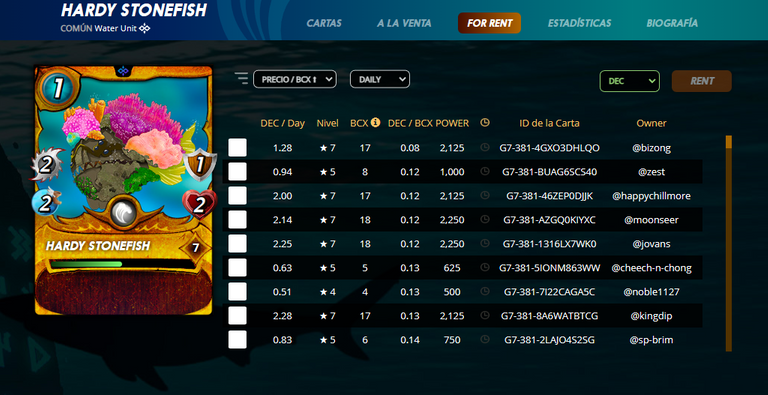Open the filter list icon beside sort dropdown
The height and width of the screenshot is (395, 768).
pyautogui.click(x=241, y=78)
